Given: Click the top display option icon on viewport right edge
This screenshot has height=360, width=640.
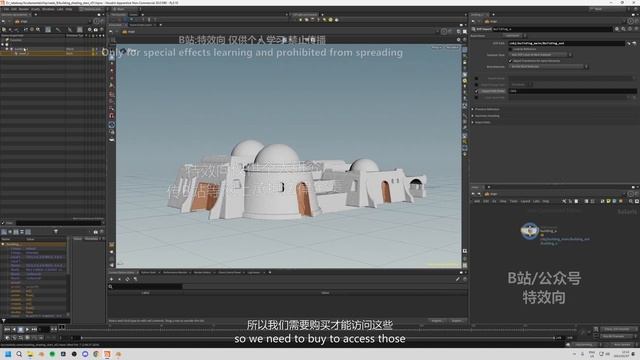Looking at the screenshot, I should pyautogui.click(x=464, y=49).
